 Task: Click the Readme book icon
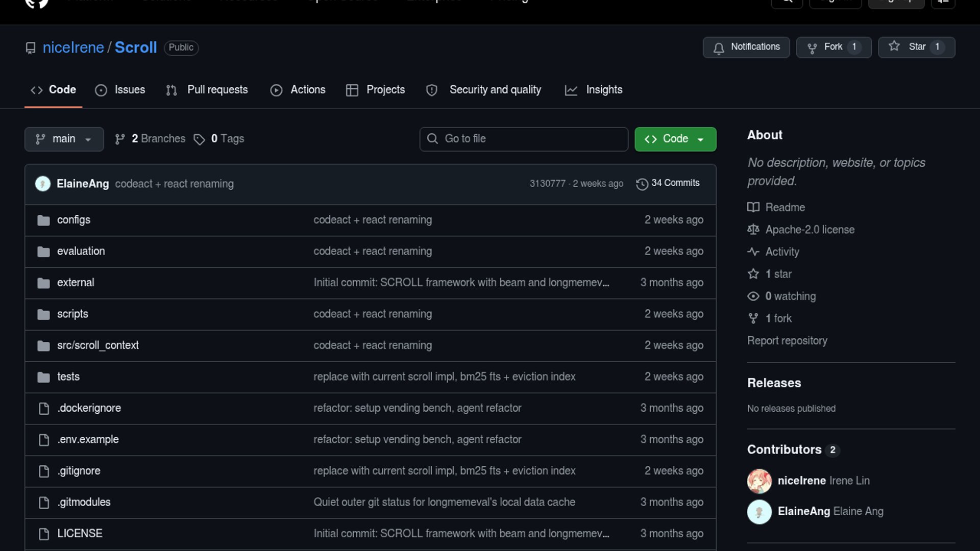coord(753,207)
